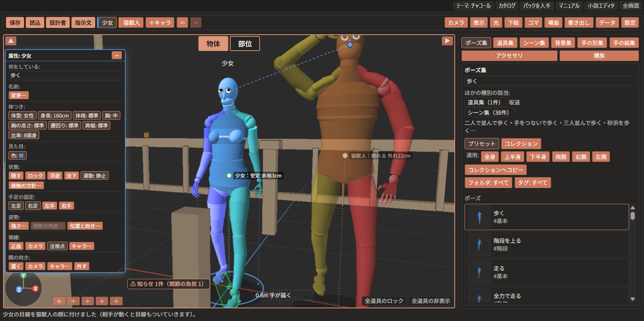Click the scroll-up arrow of the pose list
The image size is (644, 321).
tap(632, 208)
